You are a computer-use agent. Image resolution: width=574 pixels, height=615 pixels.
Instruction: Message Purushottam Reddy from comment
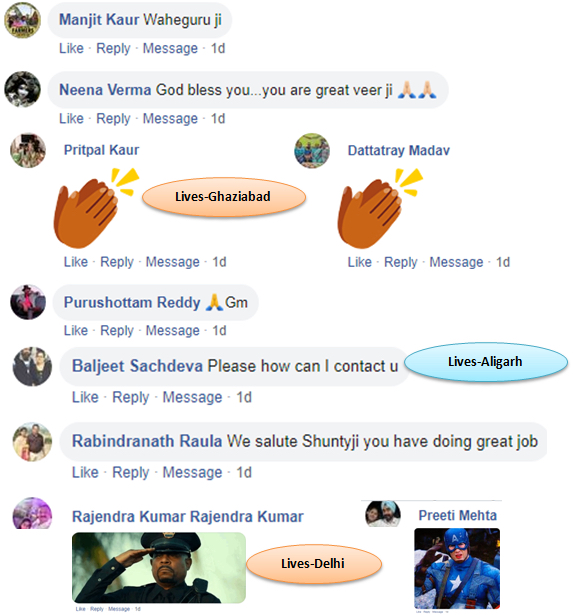click(x=173, y=331)
